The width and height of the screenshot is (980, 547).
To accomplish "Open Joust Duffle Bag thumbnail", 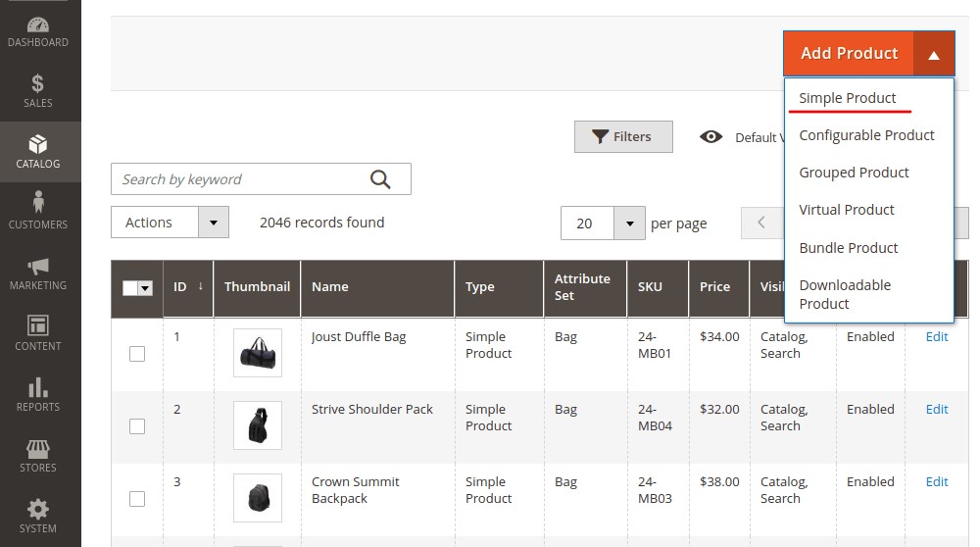I will (x=258, y=353).
